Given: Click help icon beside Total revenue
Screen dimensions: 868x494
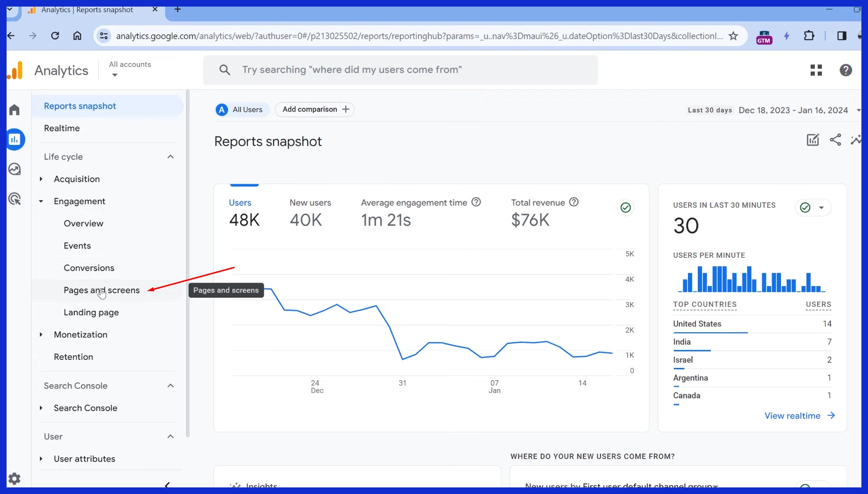Looking at the screenshot, I should coord(574,202).
